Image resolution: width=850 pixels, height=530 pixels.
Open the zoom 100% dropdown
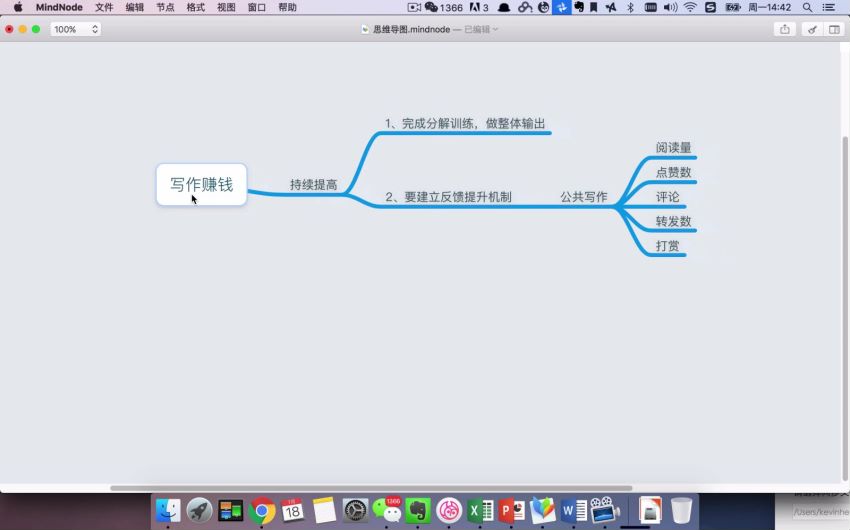click(76, 29)
